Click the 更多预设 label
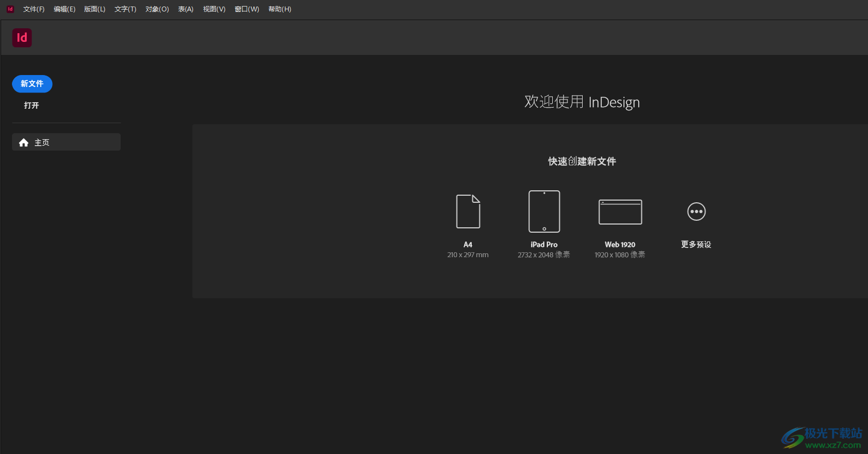The image size is (868, 454). point(696,245)
